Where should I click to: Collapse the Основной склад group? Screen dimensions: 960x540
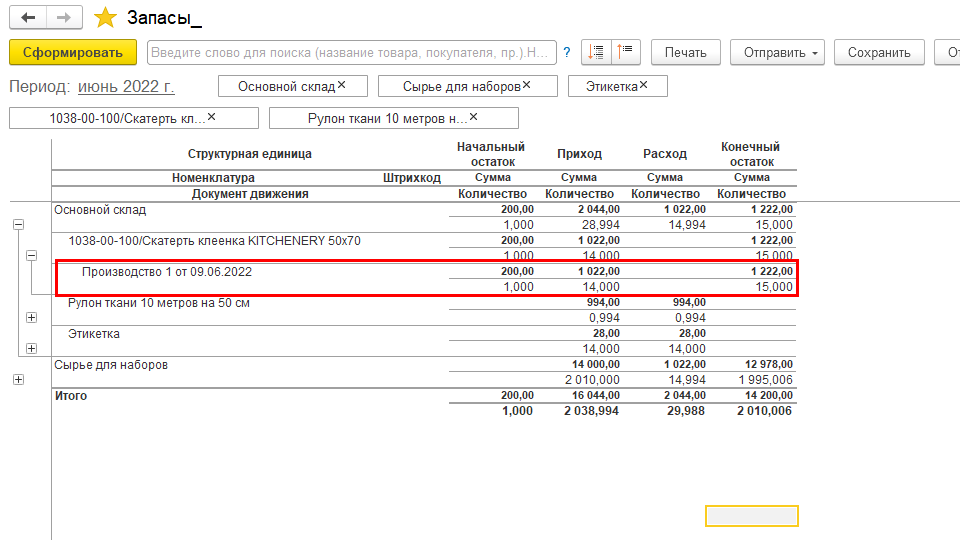(18, 225)
